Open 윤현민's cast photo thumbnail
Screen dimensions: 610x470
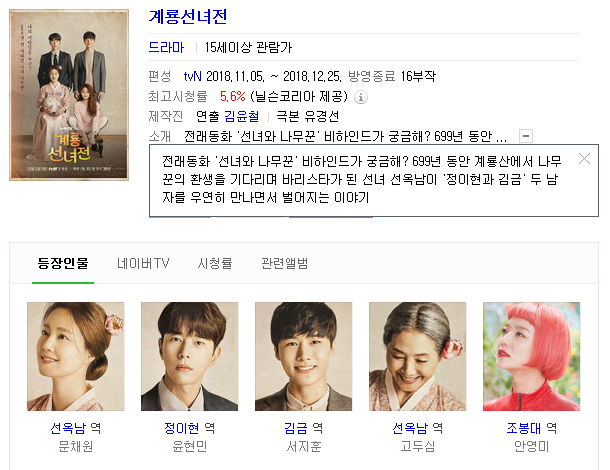tap(189, 356)
